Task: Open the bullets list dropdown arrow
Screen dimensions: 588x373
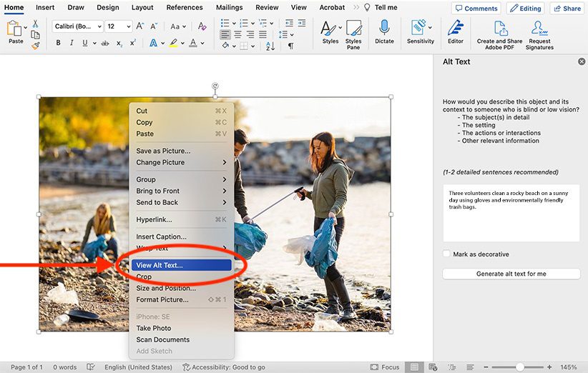Action: (x=234, y=23)
